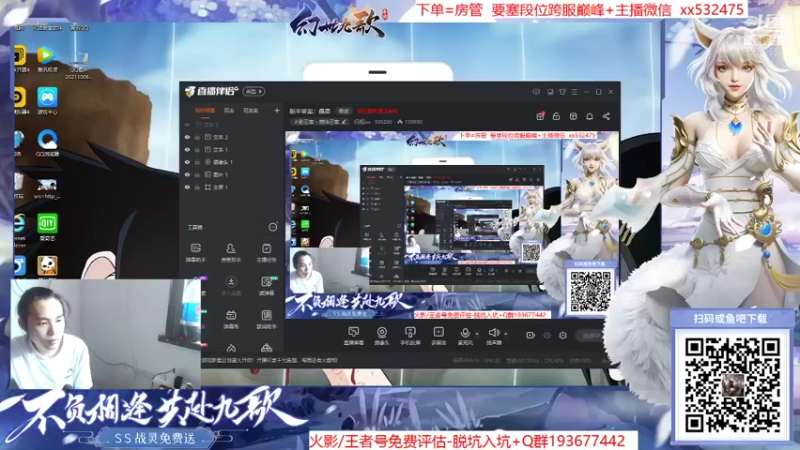Viewport: 800px width, 450px height.
Task: Open the anchor task tool (主播任务)
Action: 266,253
